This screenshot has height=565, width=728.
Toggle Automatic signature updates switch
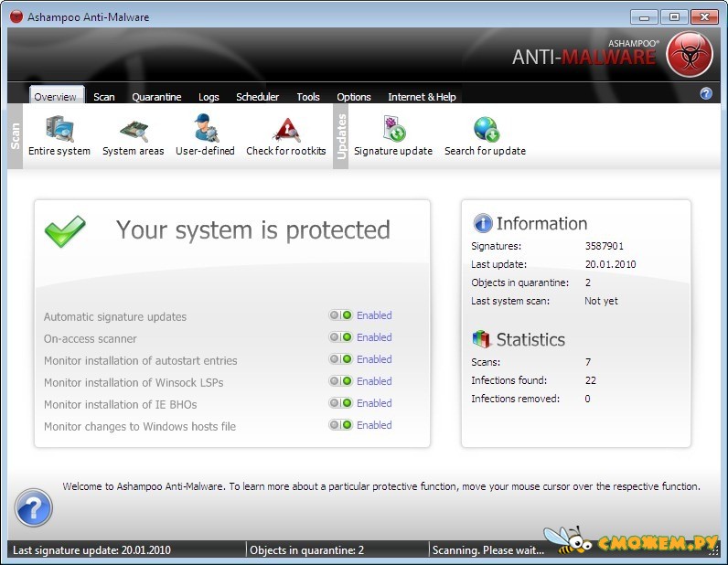(341, 315)
